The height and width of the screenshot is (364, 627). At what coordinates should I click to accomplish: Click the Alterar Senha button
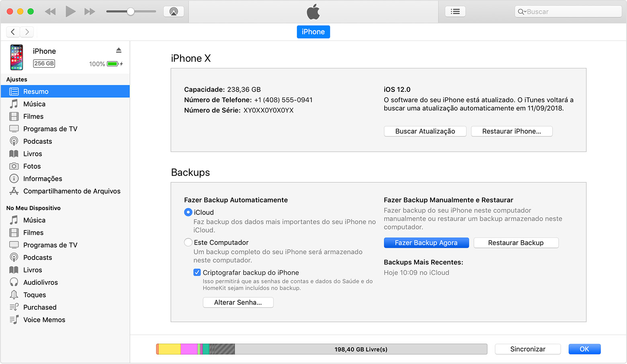click(x=238, y=303)
